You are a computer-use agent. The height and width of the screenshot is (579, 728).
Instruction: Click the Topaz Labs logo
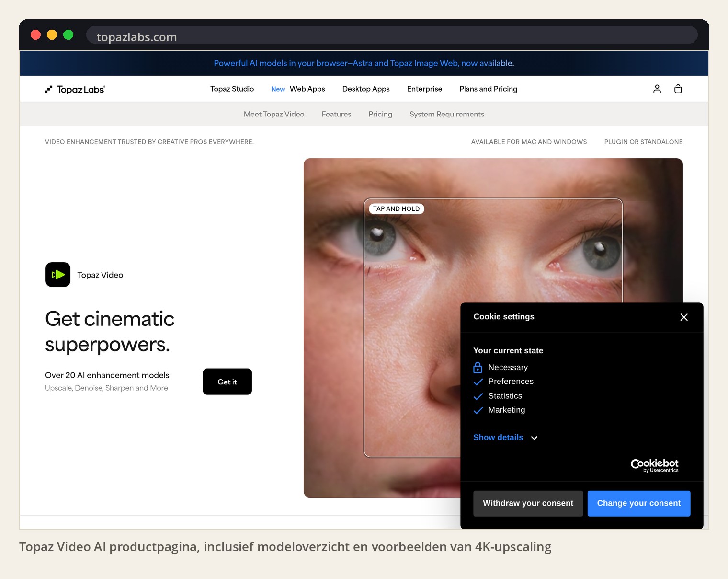pyautogui.click(x=75, y=89)
